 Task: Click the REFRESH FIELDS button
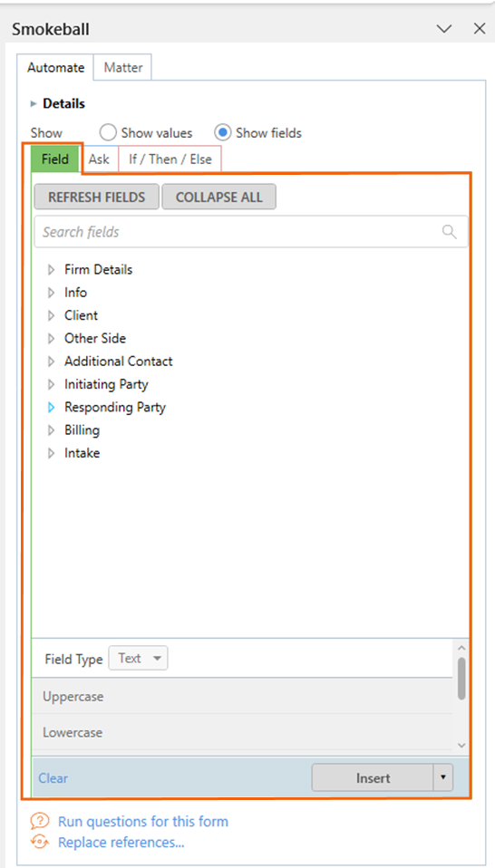tap(96, 198)
